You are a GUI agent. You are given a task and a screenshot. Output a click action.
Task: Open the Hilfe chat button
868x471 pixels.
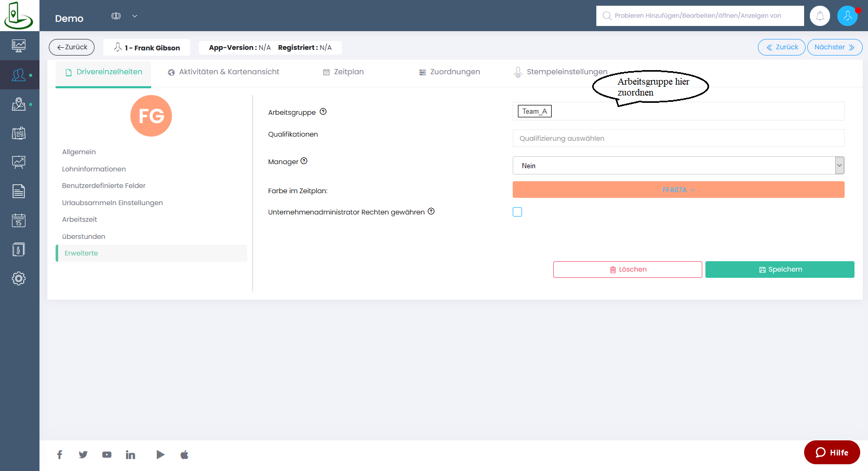coord(832,452)
